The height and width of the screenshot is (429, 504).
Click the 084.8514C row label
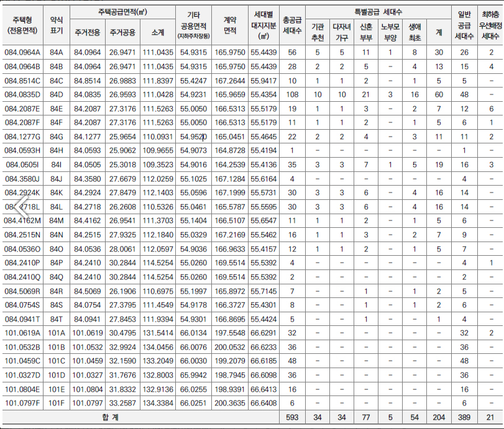tap(22, 81)
